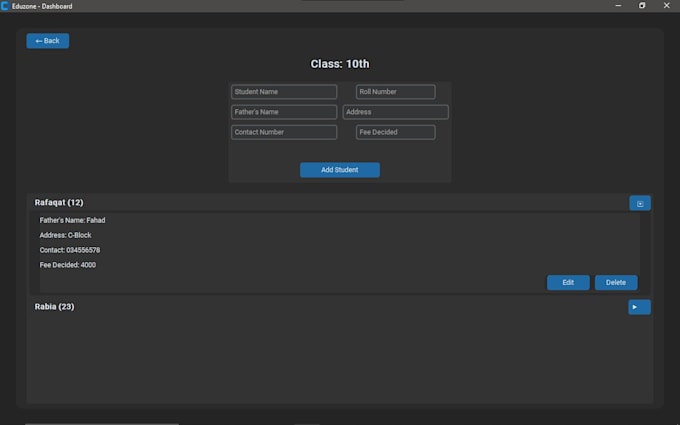Select the Father's Name input field
The width and height of the screenshot is (680, 425).
click(284, 112)
